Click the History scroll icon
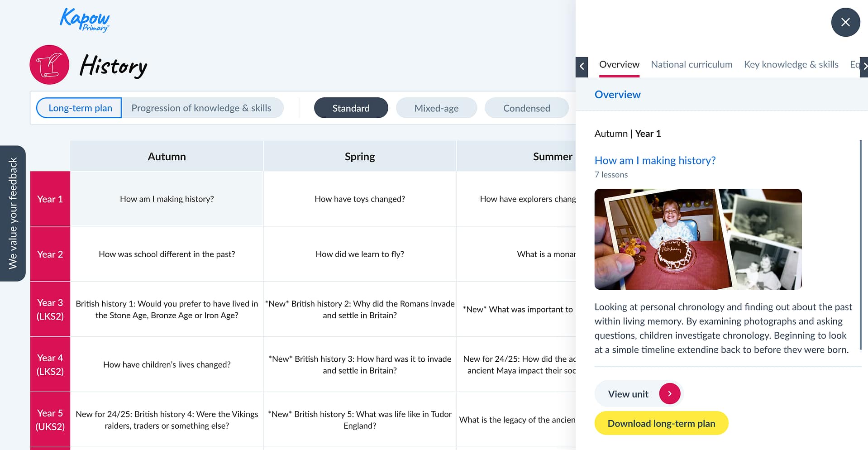 pyautogui.click(x=49, y=65)
